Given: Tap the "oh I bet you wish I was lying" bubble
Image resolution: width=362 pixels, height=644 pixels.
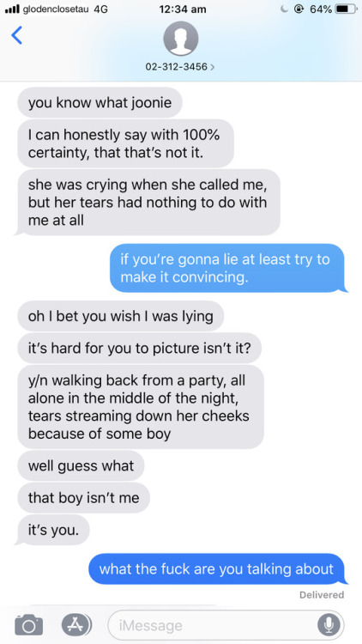Looking at the screenshot, I should click(x=121, y=316).
